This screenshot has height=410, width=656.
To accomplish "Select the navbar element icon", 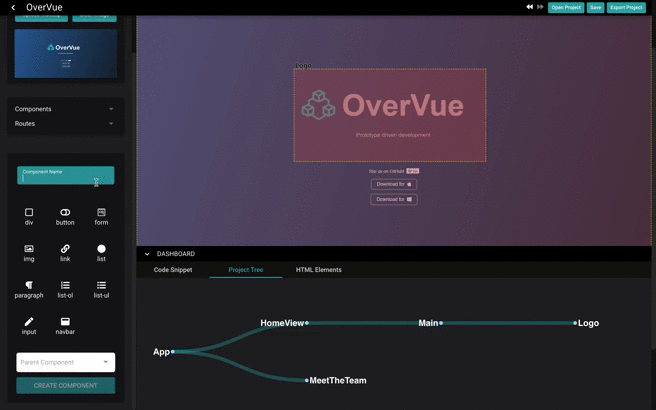I will click(65, 321).
